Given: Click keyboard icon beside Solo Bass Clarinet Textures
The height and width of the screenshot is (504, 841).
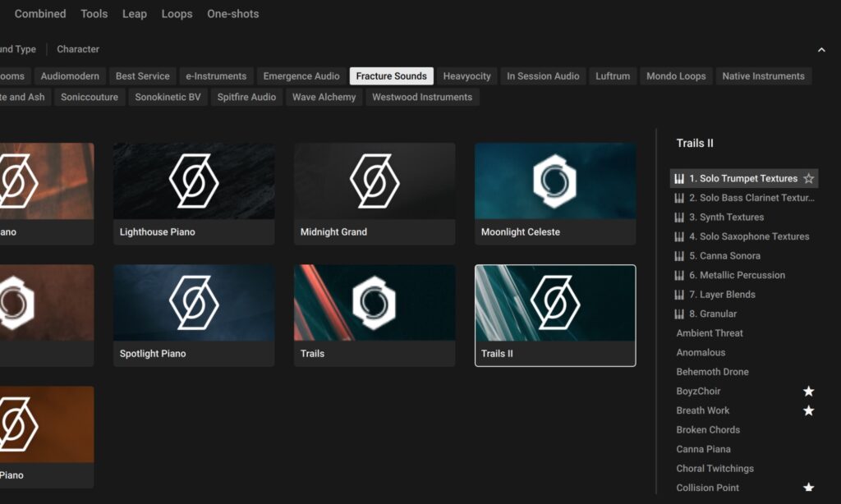Looking at the screenshot, I should pos(679,198).
